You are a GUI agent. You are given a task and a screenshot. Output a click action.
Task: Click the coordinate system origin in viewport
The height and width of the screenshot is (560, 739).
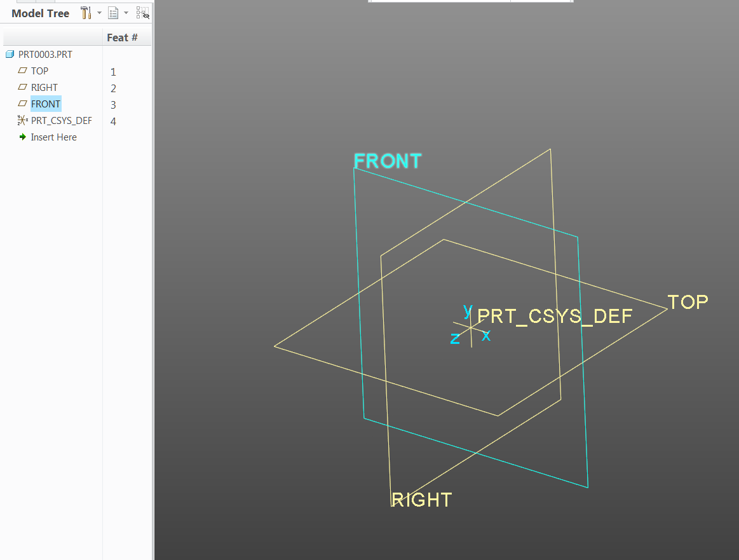click(471, 327)
